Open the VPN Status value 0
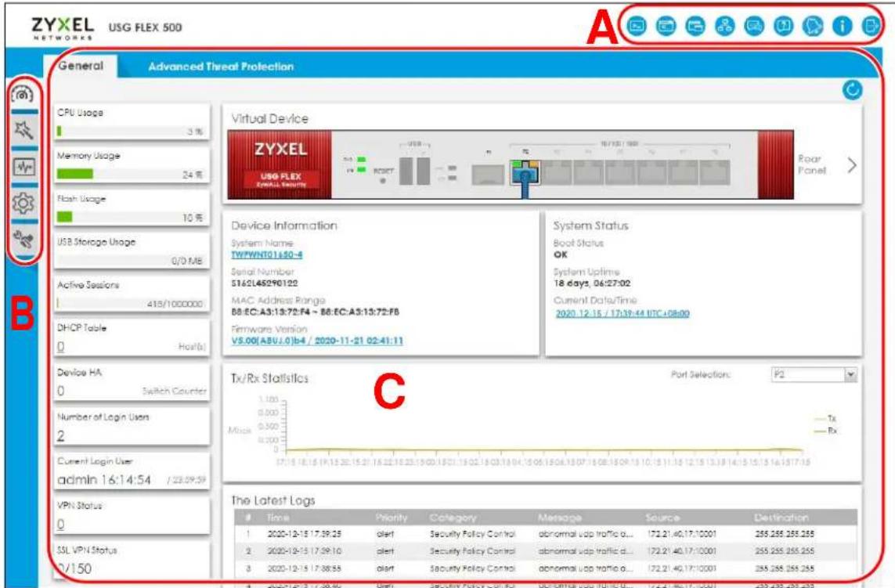This screenshot has height=588, width=895. pyautogui.click(x=60, y=524)
